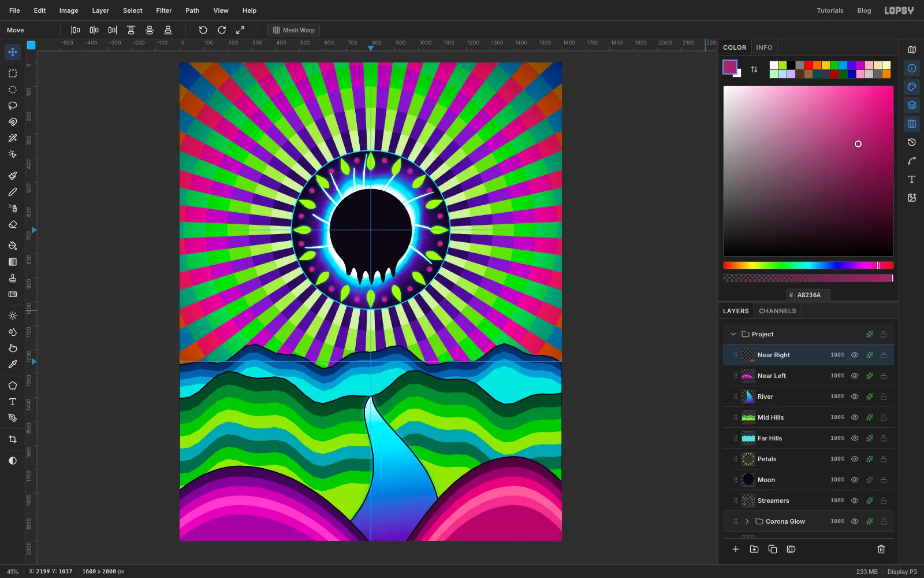
Task: Select the Clone Stamp tool
Action: point(13,278)
